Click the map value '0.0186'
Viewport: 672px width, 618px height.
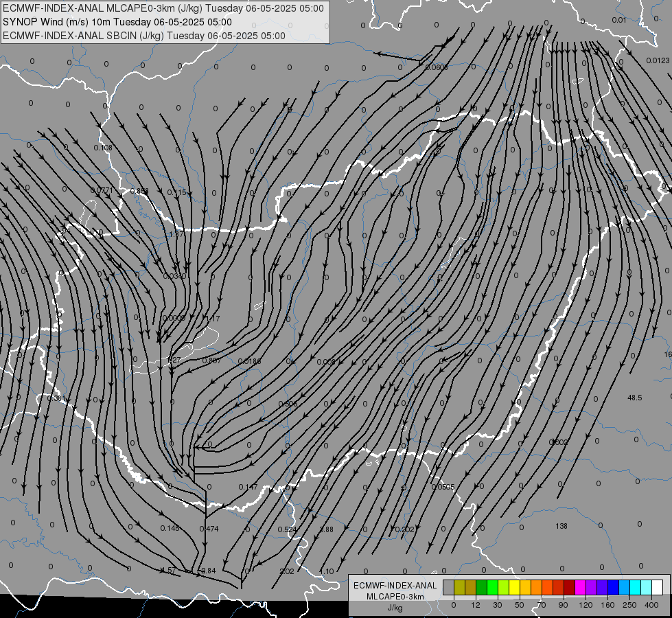pyautogui.click(x=249, y=362)
